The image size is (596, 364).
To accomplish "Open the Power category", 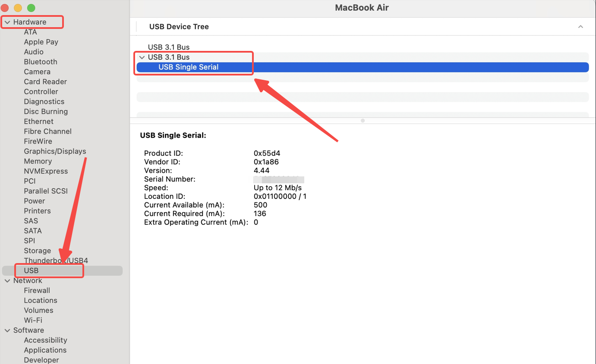I will [35, 201].
